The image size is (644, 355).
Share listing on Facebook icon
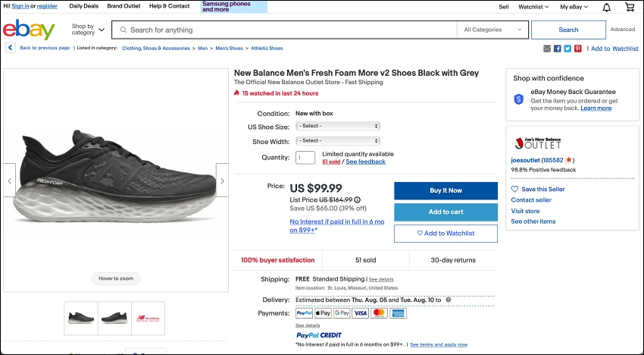tap(558, 49)
